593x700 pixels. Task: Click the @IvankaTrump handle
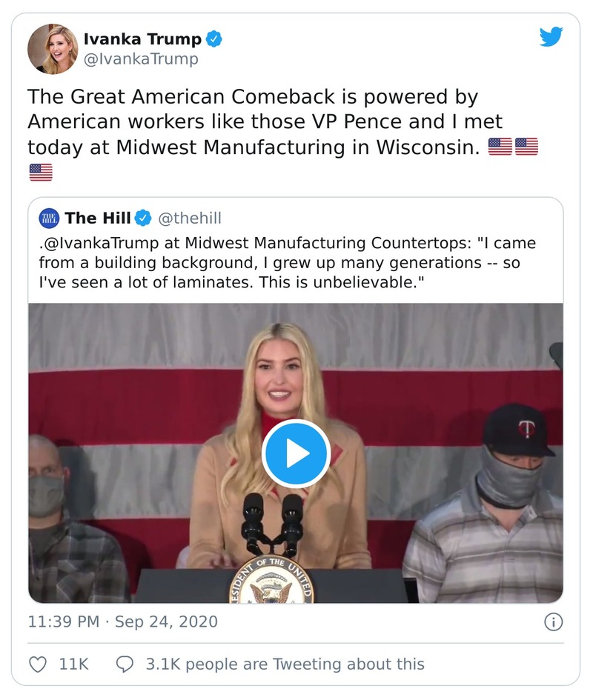[x=141, y=59]
